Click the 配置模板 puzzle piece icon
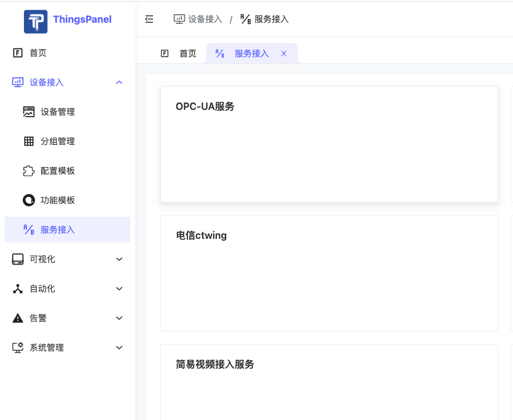 click(29, 171)
